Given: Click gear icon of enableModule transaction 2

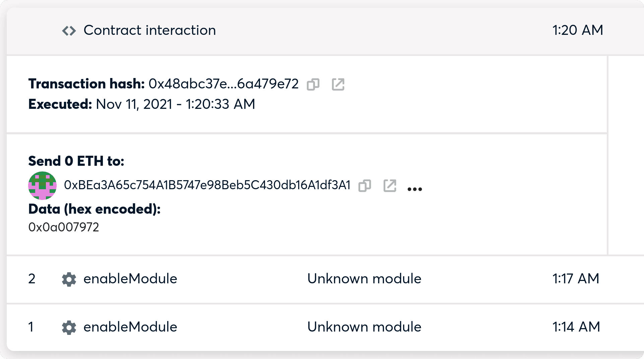Looking at the screenshot, I should pos(69,279).
